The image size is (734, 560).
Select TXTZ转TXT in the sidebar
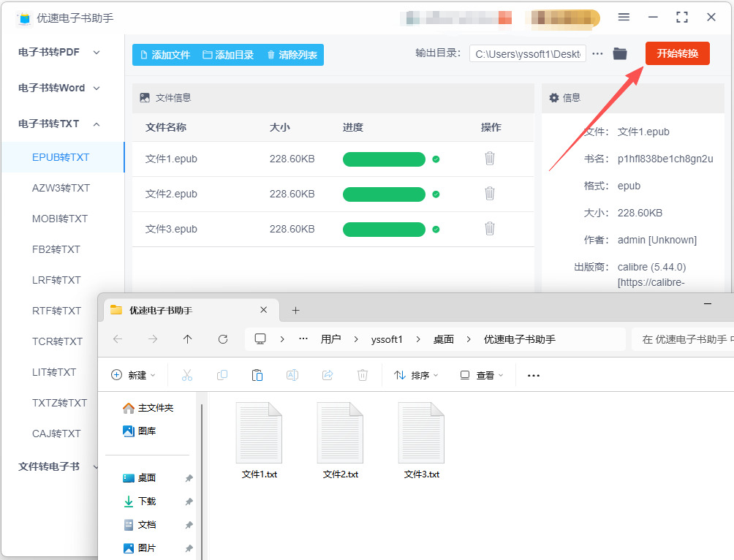pyautogui.click(x=59, y=403)
